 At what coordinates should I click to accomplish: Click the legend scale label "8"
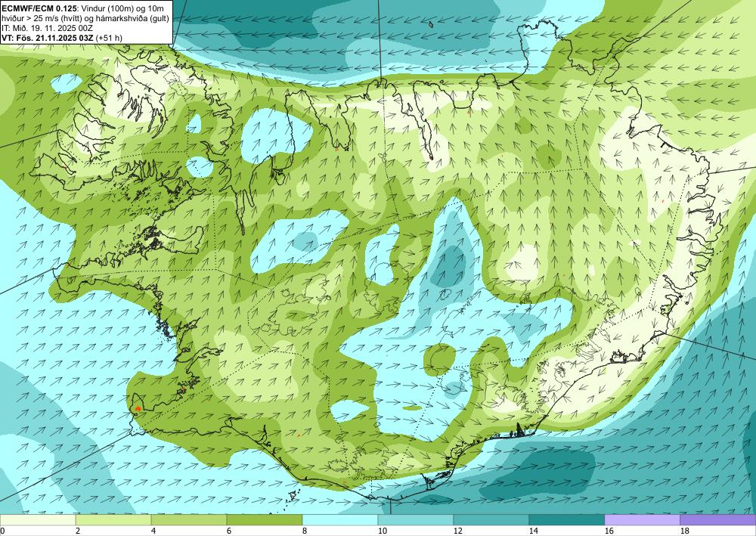[x=305, y=531]
